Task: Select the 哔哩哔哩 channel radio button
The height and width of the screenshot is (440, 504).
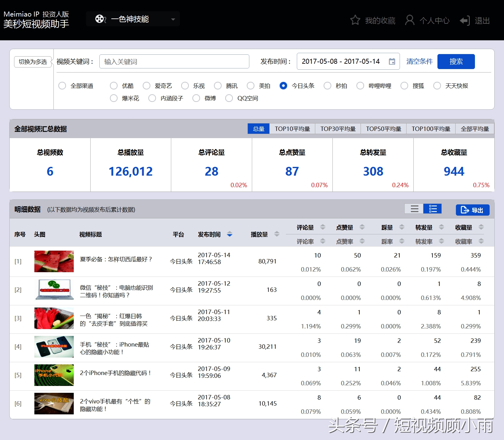Action: (360, 86)
